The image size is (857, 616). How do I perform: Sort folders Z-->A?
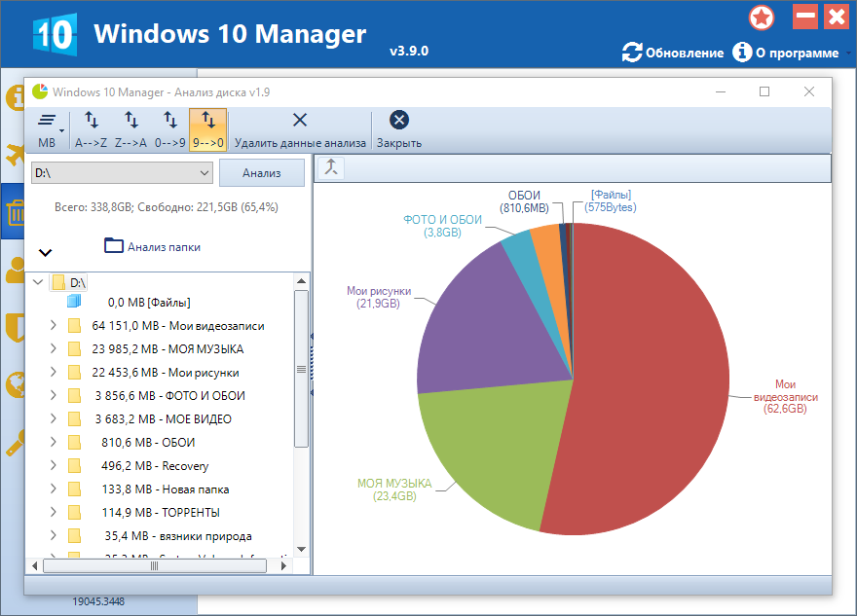pos(130,129)
